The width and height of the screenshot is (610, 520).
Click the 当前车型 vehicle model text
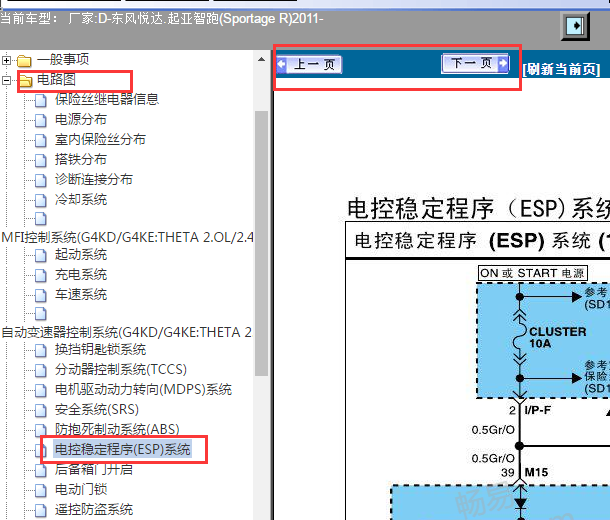(161, 18)
